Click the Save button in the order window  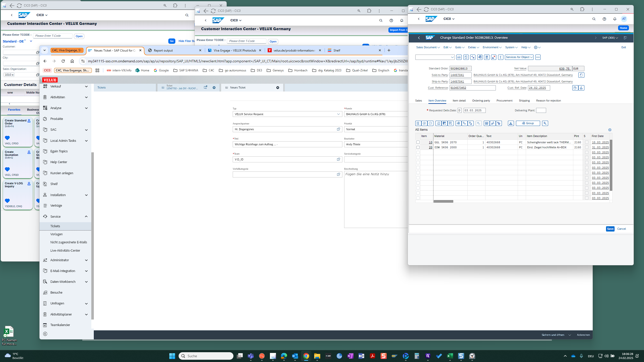610,229
